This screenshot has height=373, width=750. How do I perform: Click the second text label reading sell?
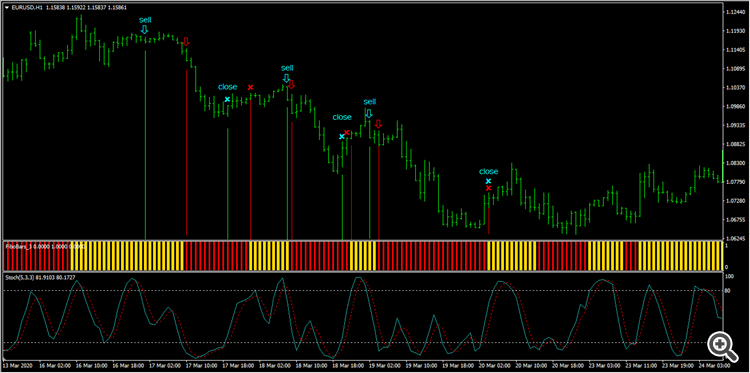pos(287,68)
